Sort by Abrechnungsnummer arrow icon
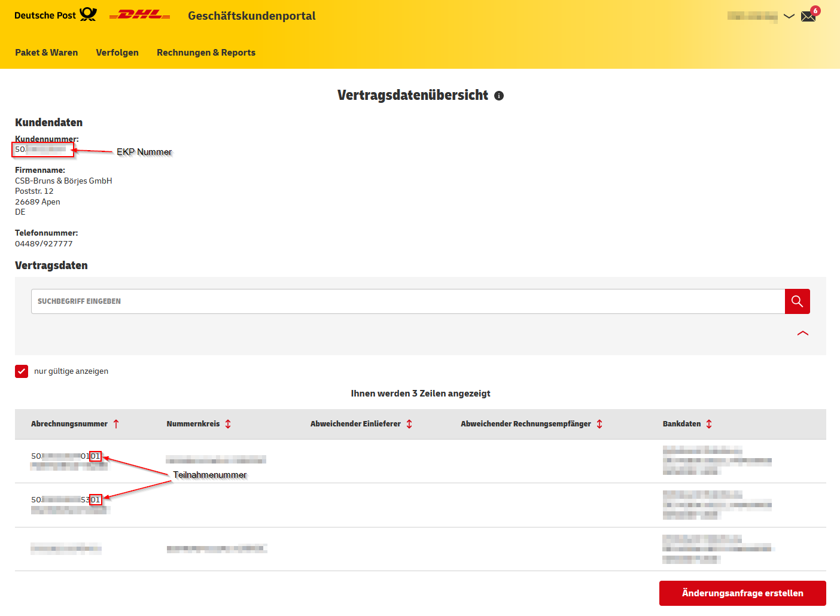The height and width of the screenshot is (616, 840). tap(116, 424)
